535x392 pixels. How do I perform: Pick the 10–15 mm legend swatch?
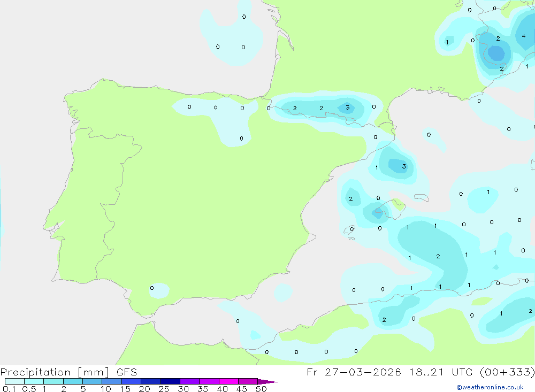coord(112,381)
